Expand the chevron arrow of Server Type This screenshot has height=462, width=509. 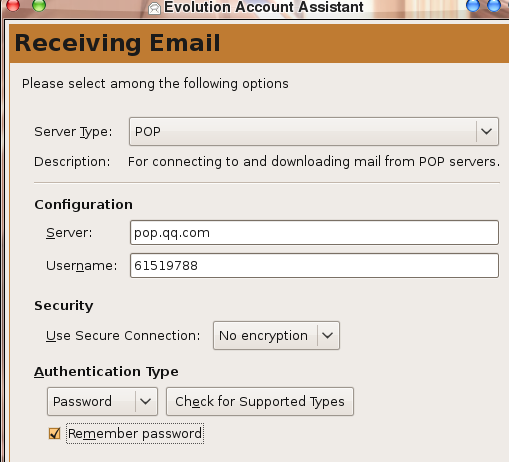487,131
